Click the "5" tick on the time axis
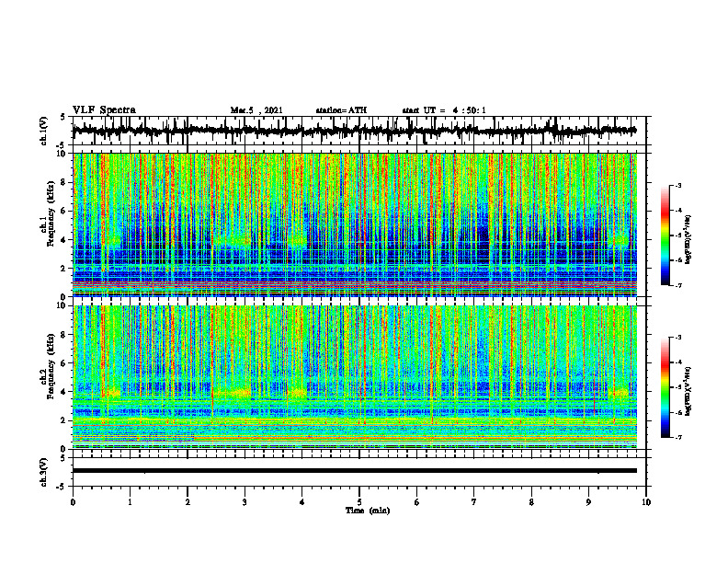Viewport: 728px width, 563px height. [x=359, y=502]
